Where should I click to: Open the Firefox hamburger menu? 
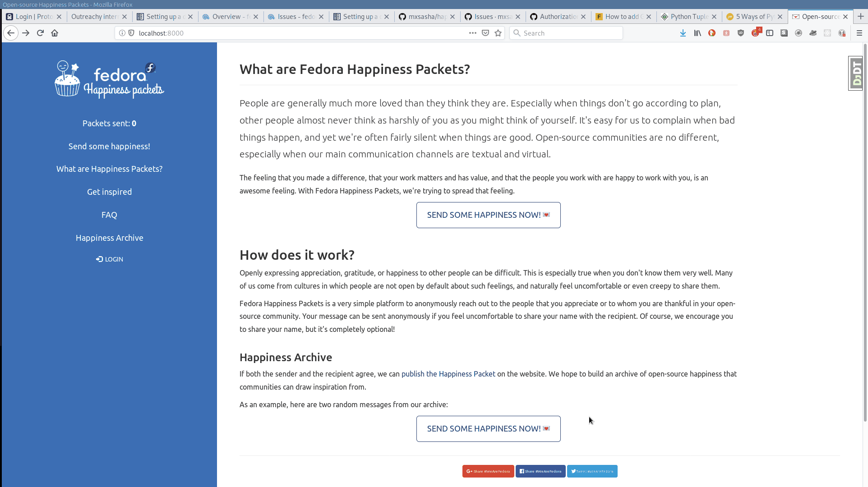click(x=859, y=33)
